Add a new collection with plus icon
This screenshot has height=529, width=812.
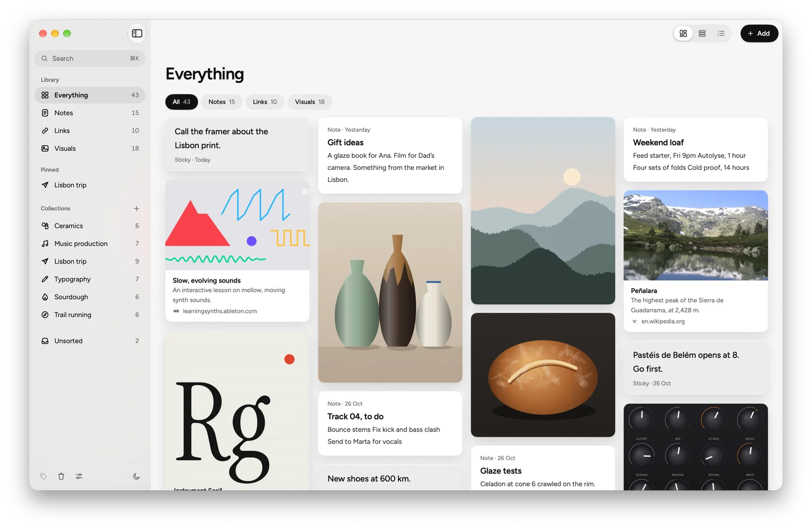click(136, 208)
